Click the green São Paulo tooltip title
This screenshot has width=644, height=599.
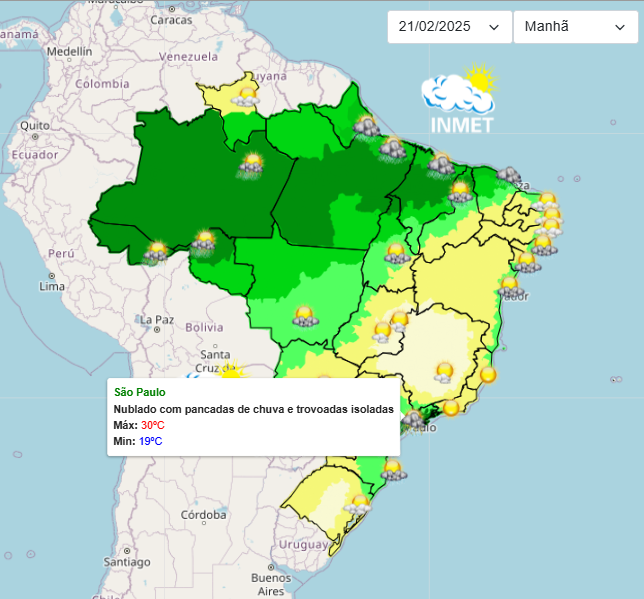[140, 392]
